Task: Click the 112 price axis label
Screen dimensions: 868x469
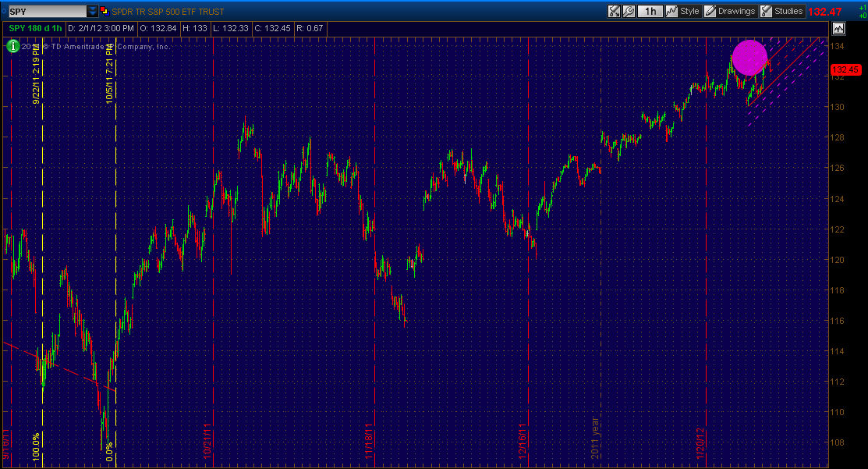Action: point(838,382)
